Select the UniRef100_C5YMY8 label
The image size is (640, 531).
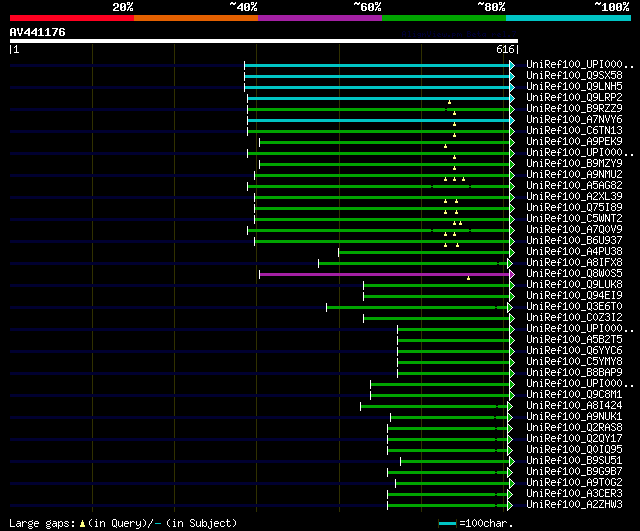pyautogui.click(x=574, y=362)
